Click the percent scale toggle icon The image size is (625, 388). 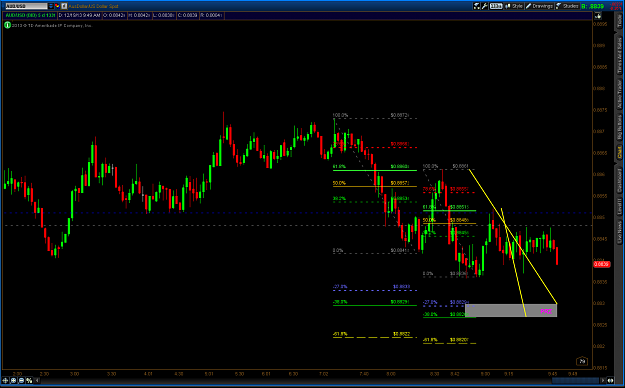coord(29,380)
